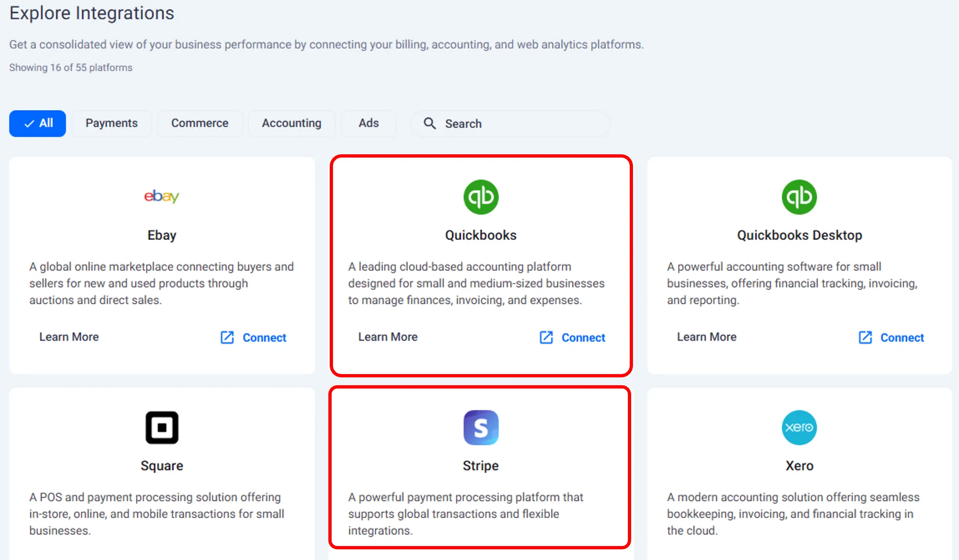This screenshot has width=959, height=560.
Task: Click the search magnifier icon
Action: [429, 123]
